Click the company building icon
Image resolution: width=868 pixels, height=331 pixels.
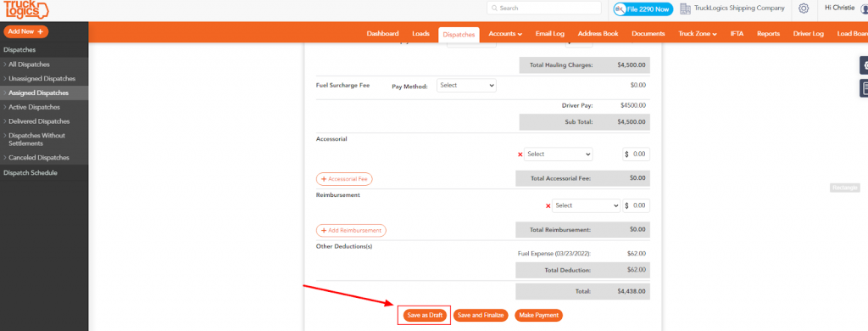685,8
